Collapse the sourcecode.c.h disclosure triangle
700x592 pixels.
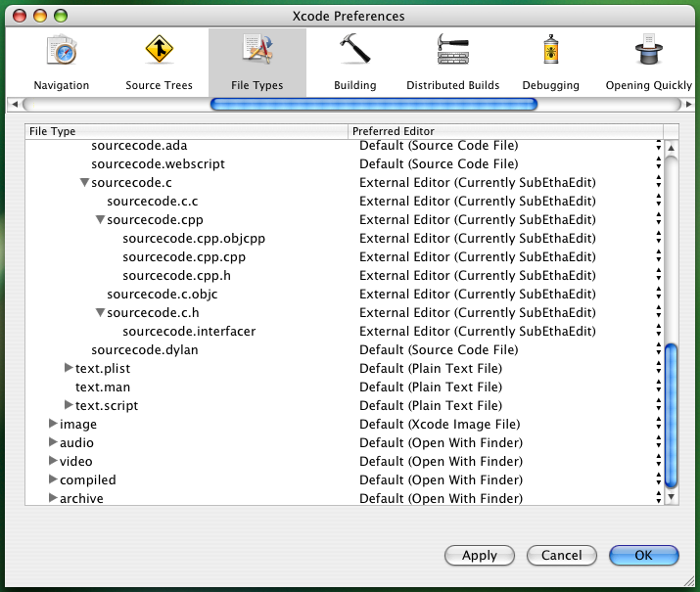coord(100,312)
